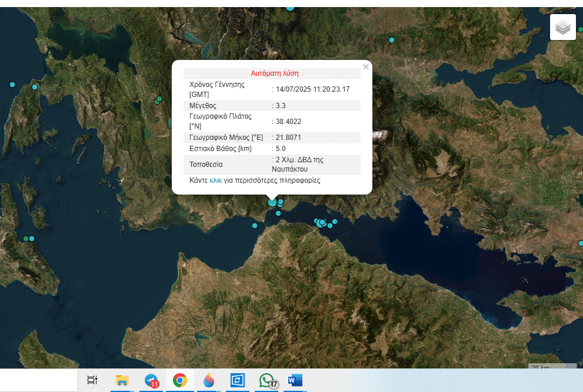This screenshot has height=392, width=583.
Task: Click the 'Αυτόματη λύση' popup header
Action: coord(274,73)
